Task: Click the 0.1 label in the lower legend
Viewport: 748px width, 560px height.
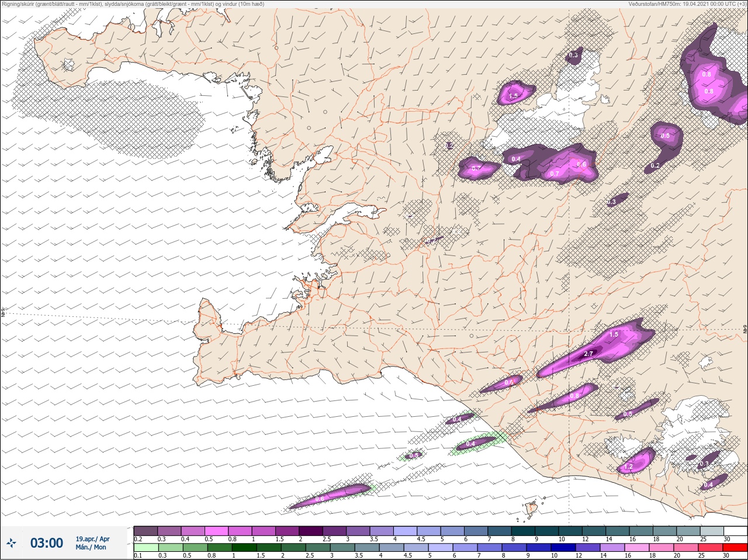Action: (138, 556)
